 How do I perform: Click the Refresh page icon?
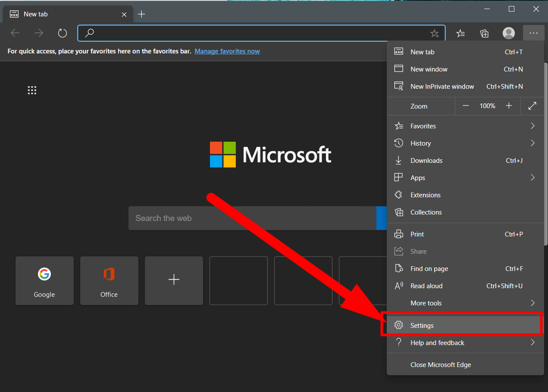tap(63, 33)
